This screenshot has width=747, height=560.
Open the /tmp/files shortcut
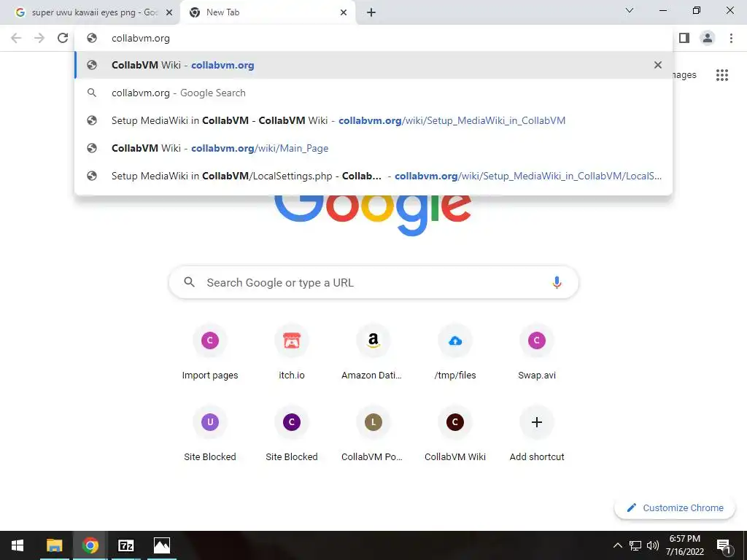click(455, 352)
